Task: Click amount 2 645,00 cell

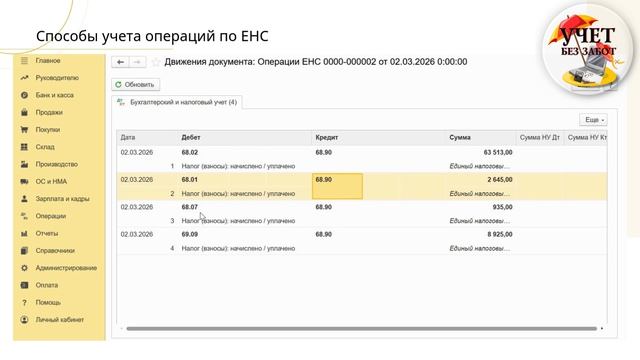Action: pyautogui.click(x=500, y=180)
